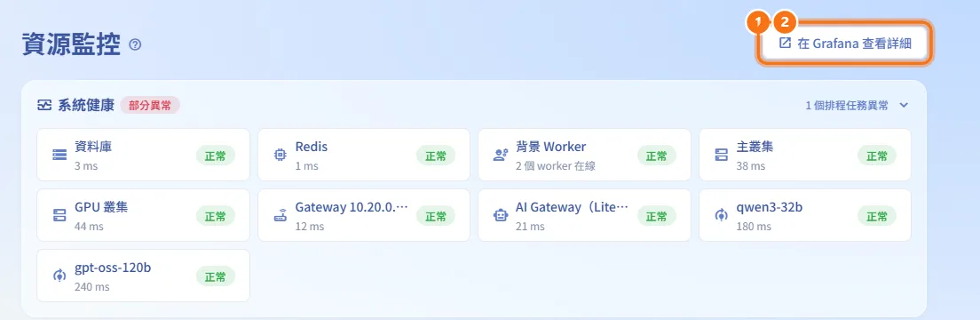This screenshot has width=980, height=320.
Task: Click the Gateway 10.20.0 router icon
Action: tap(280, 215)
